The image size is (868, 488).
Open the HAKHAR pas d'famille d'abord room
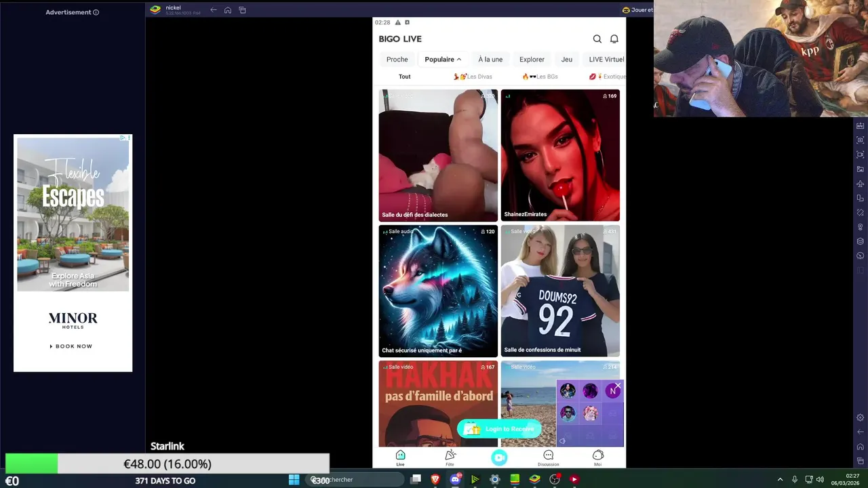(x=438, y=403)
